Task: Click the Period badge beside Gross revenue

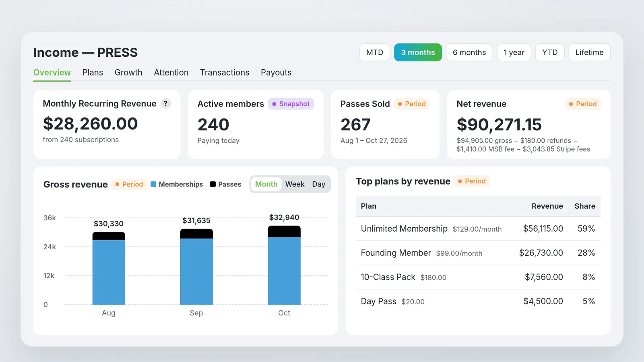Action: click(129, 184)
